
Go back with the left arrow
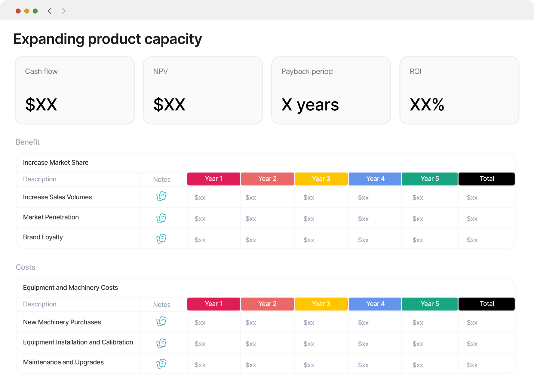pyautogui.click(x=50, y=11)
